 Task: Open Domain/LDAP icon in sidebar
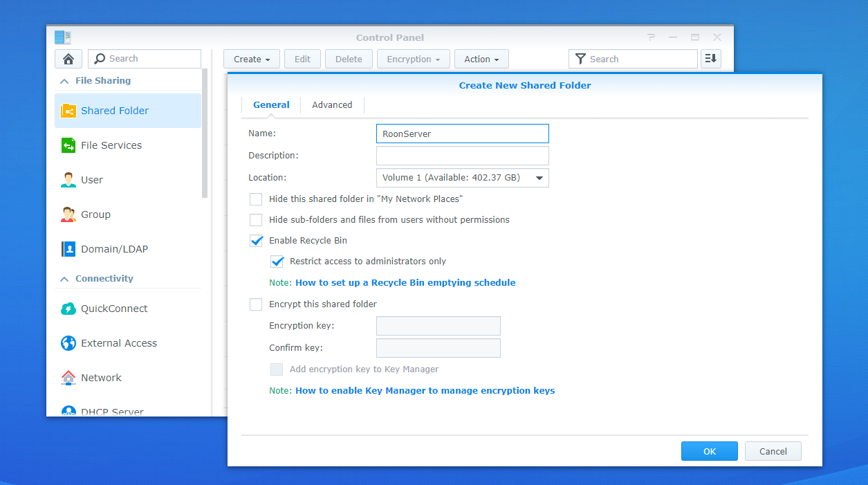(x=68, y=249)
